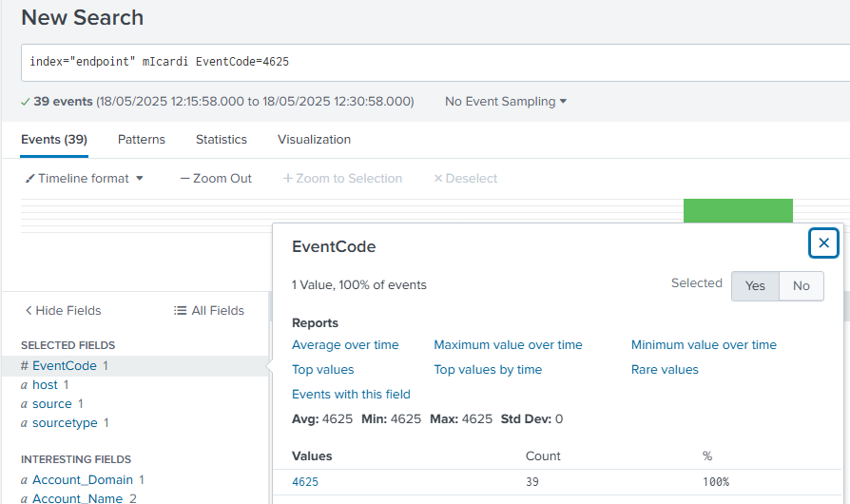Open the Account_Domain interesting field
This screenshot has width=850, height=504.
[83, 479]
